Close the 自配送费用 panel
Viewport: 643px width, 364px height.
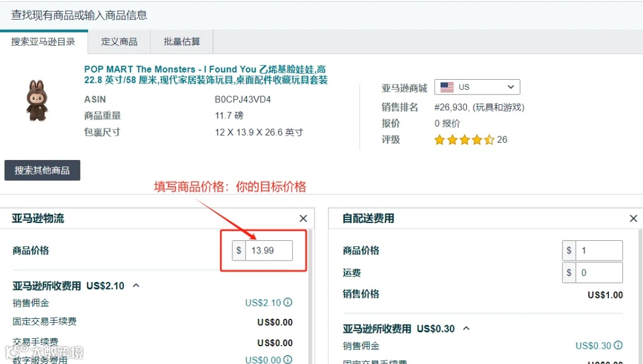point(633,219)
